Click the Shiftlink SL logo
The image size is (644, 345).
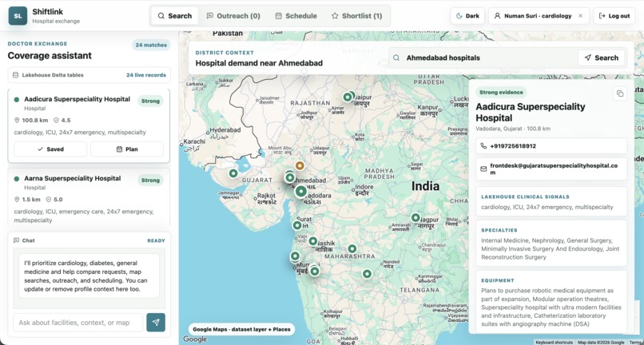18,16
